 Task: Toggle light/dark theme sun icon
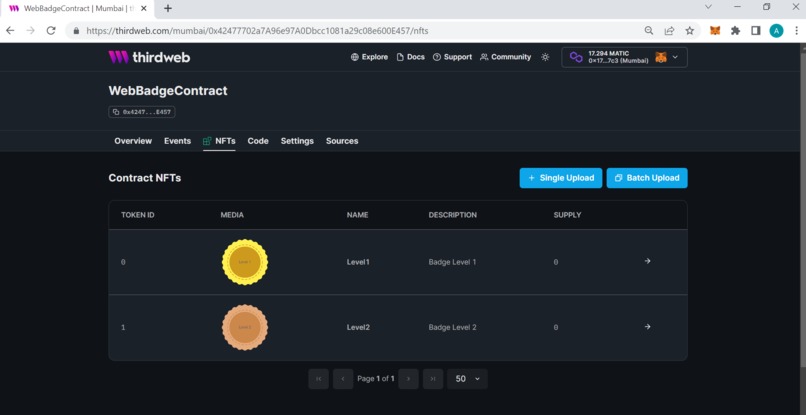click(545, 57)
